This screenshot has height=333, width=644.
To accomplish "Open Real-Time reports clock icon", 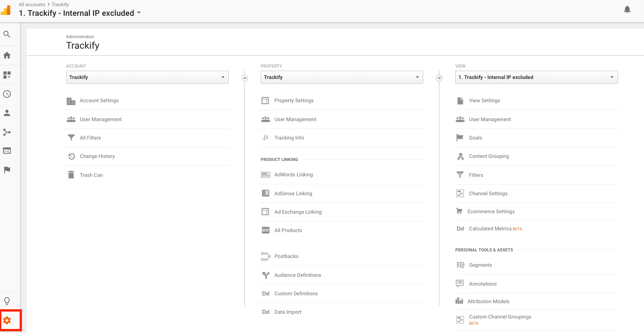I will point(7,94).
